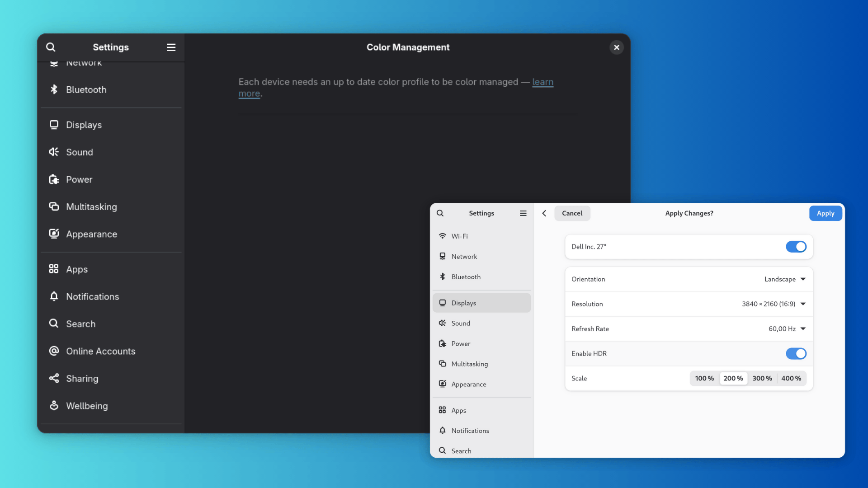The image size is (868, 488).
Task: Open the search magnifier in Settings
Action: [51, 47]
